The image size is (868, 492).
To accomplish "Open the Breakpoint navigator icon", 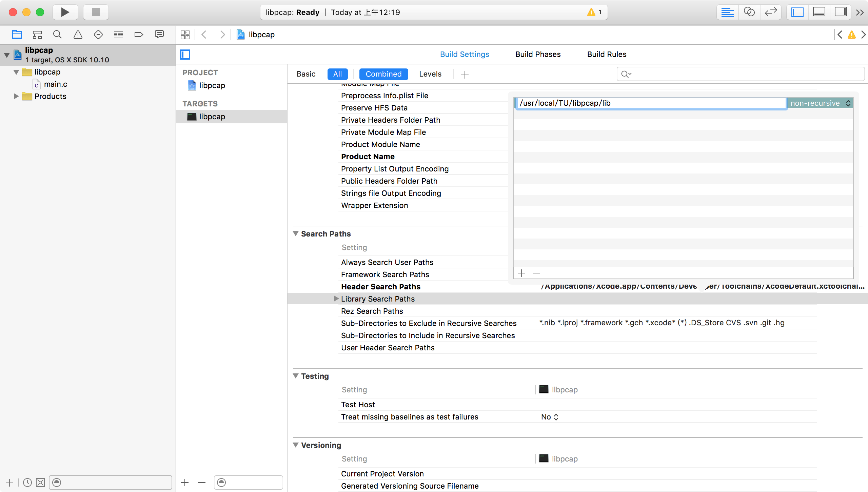I will pos(139,35).
